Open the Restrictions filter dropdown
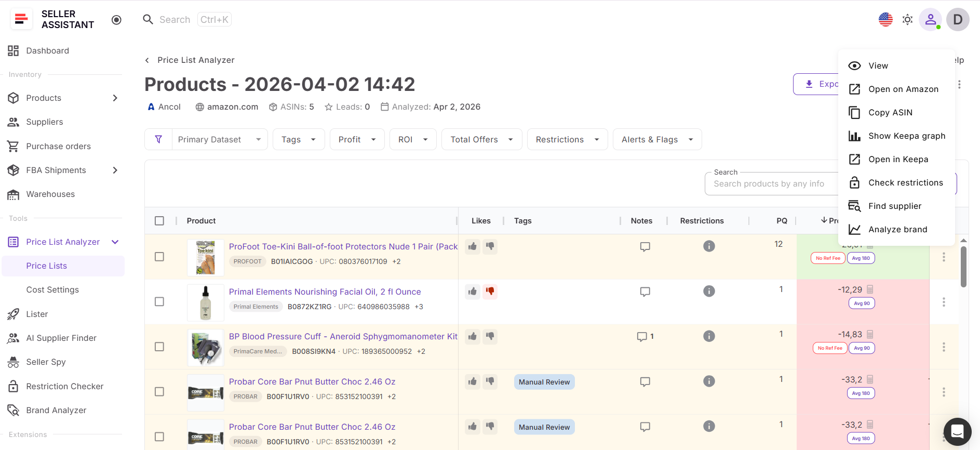This screenshot has height=450, width=980. tap(567, 139)
